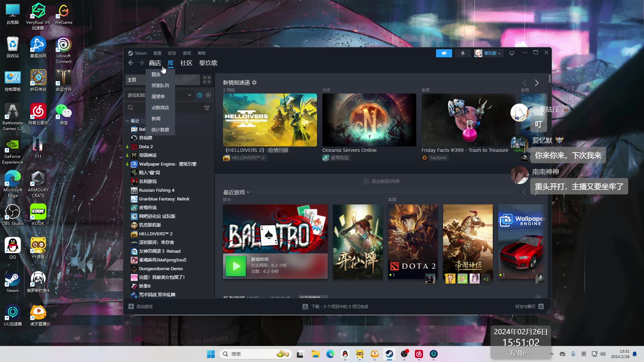Image resolution: width=644 pixels, height=362 pixels.
Task: Click the add game plus icon
Action: tap(131, 306)
